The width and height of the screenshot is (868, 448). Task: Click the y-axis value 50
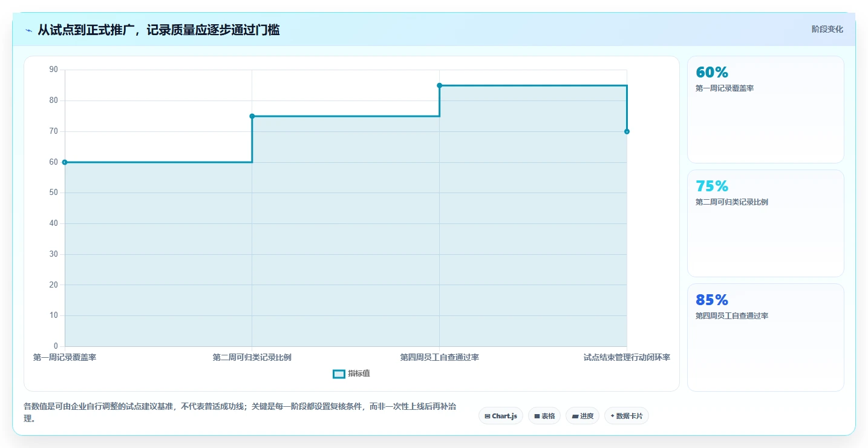(54, 193)
